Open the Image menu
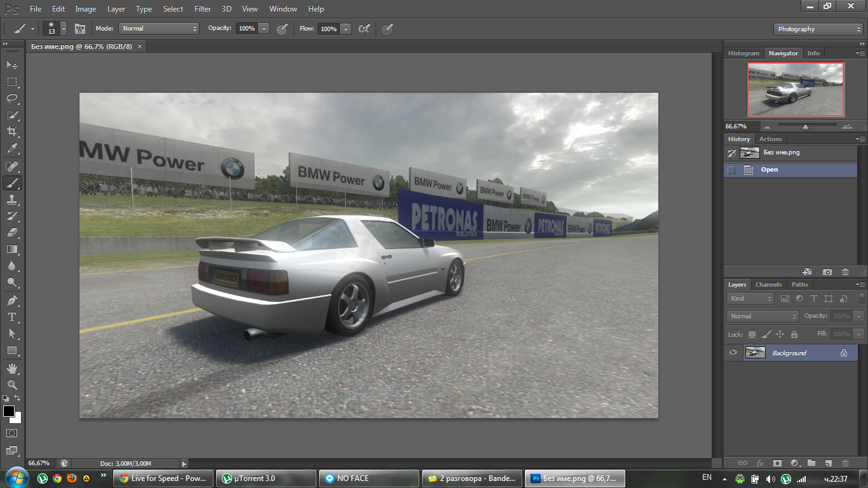Image resolution: width=868 pixels, height=488 pixels. click(86, 9)
